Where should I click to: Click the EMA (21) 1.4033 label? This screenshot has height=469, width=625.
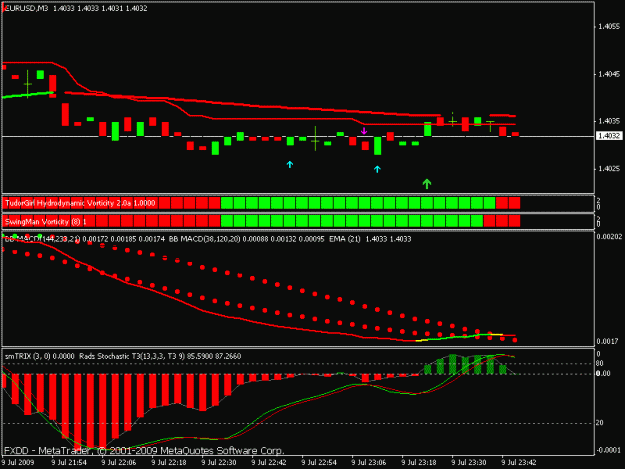[x=370, y=239]
